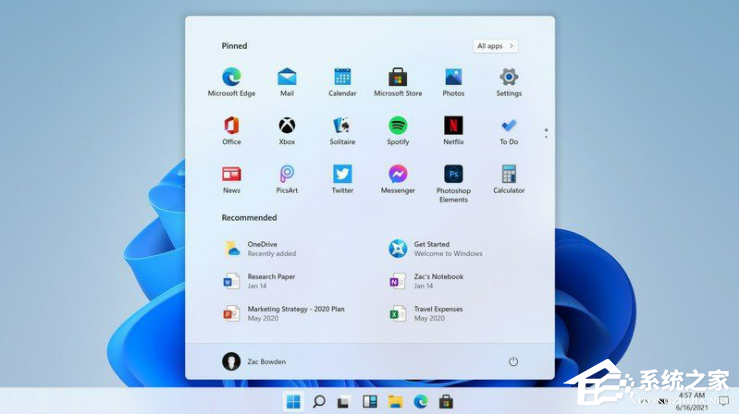
Task: Open Microsoft Edge from pinned apps
Action: coord(231,82)
